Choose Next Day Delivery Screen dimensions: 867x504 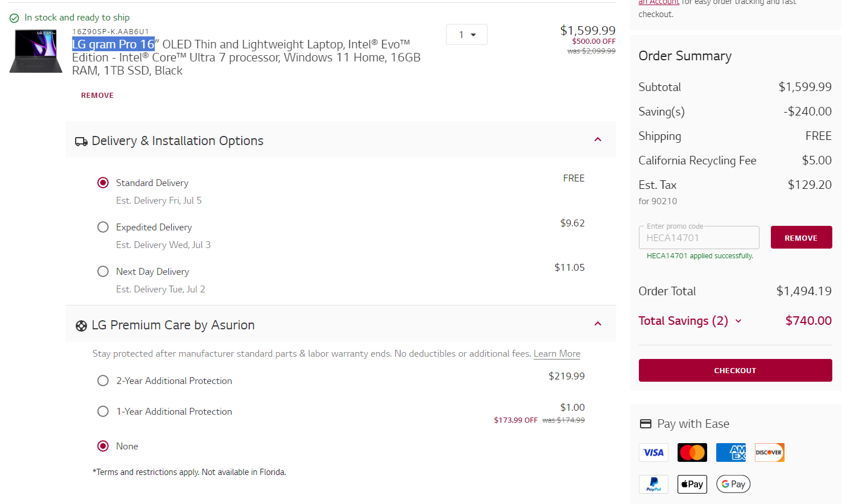click(x=103, y=271)
